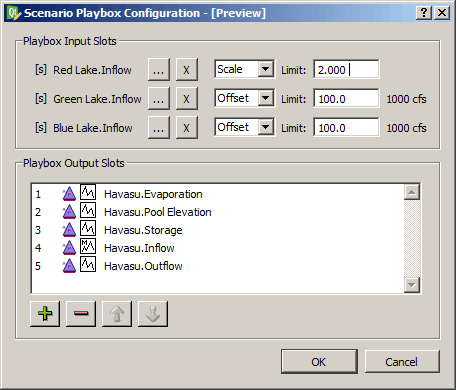This screenshot has width=456, height=390.
Task: Click the Limit field for Green Lake.Inflow
Action: [x=346, y=99]
